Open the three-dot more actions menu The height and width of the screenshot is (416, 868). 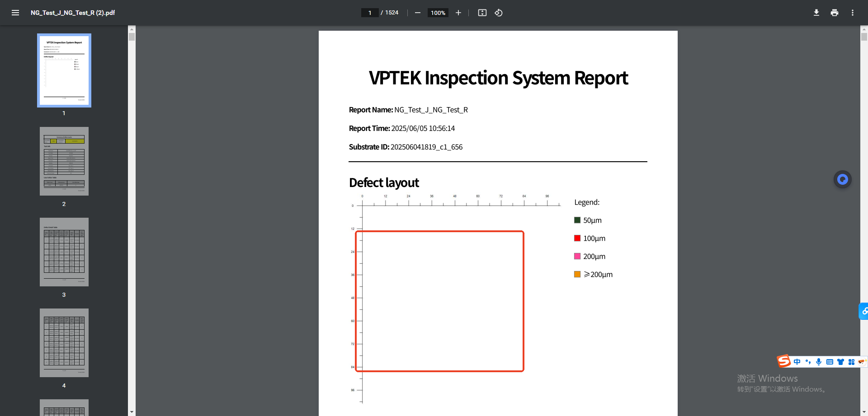[x=853, y=13]
